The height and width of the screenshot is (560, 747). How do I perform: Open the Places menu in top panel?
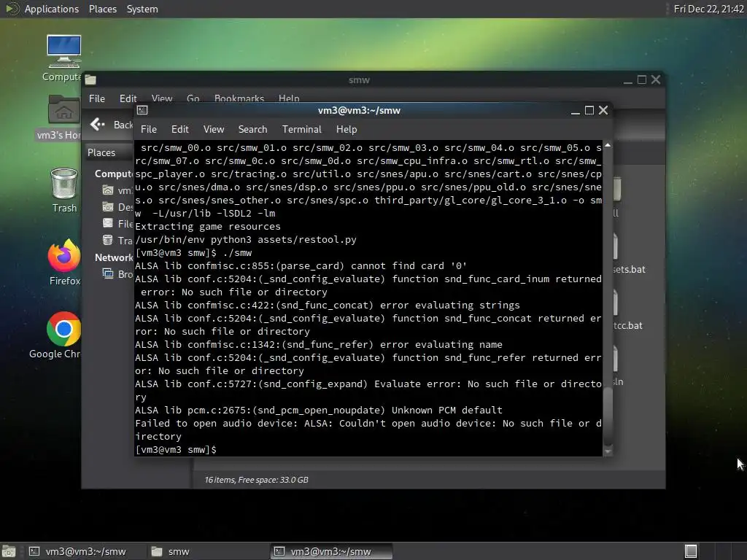(x=102, y=9)
